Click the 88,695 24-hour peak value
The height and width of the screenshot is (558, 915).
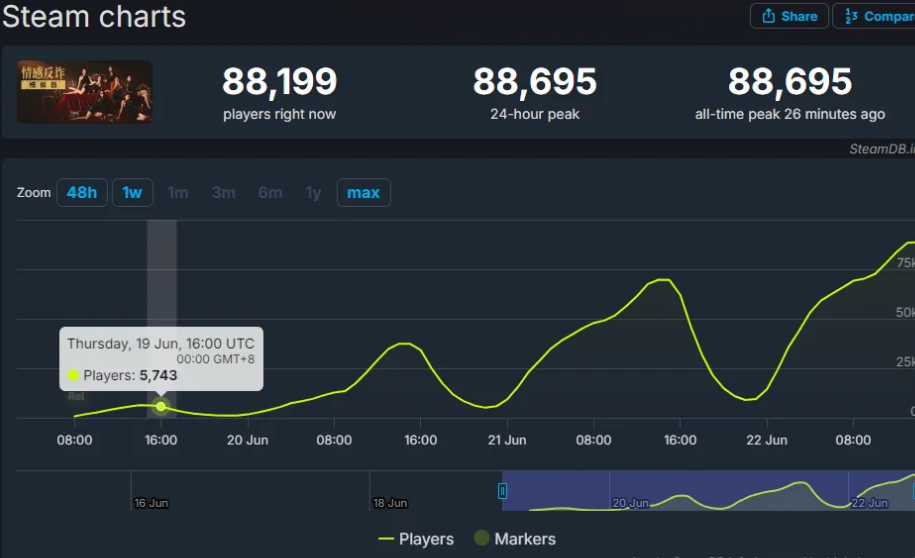point(535,81)
